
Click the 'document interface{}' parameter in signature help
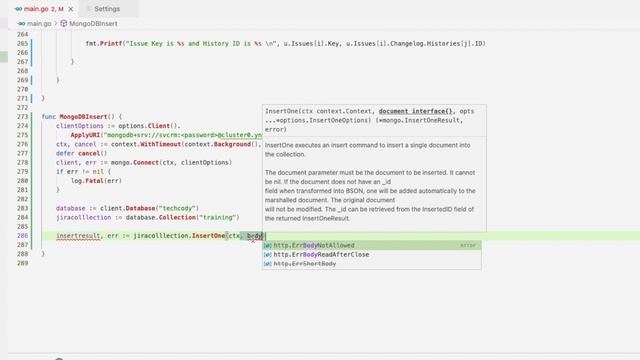coord(416,111)
